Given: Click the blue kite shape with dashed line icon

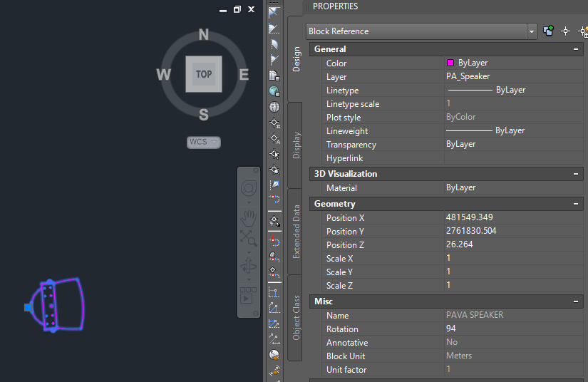Looking at the screenshot, I should [274, 185].
